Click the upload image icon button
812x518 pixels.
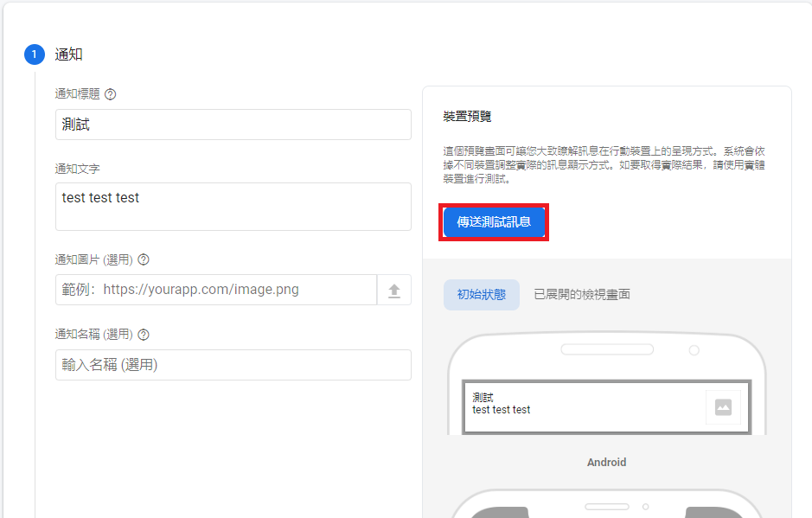[x=394, y=290]
